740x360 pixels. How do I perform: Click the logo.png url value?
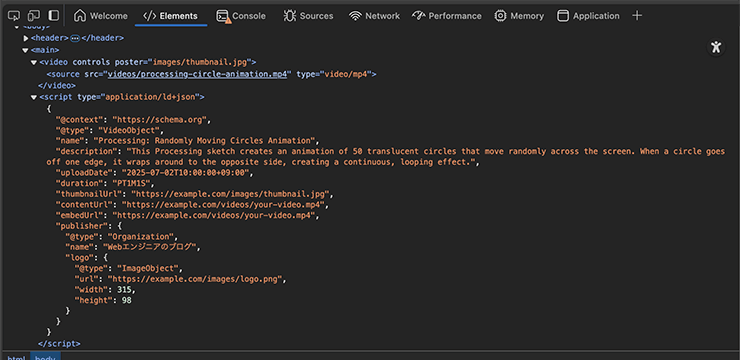point(194,279)
